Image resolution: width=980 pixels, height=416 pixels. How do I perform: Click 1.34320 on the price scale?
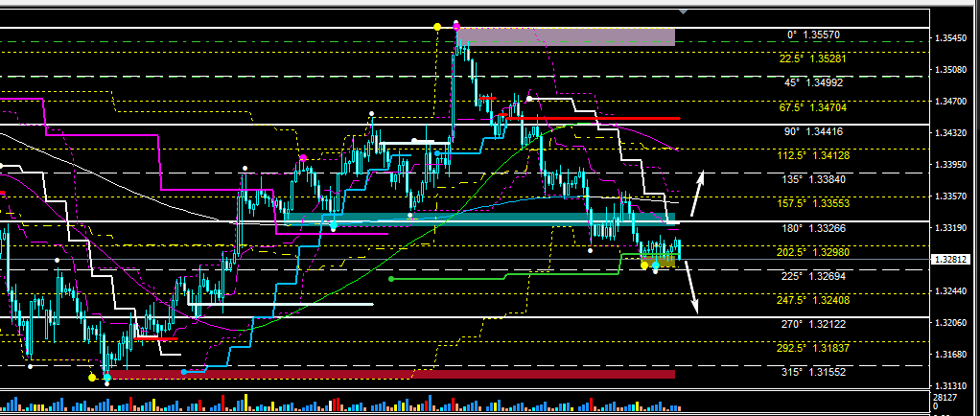point(950,133)
